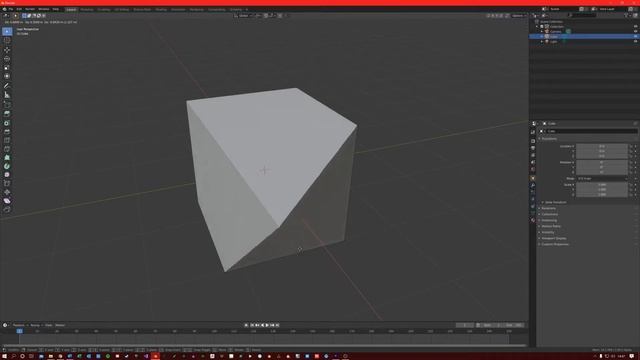Viewport: 640px width, 360px height.
Task: Open the viewport Options popover
Action: 518,16
